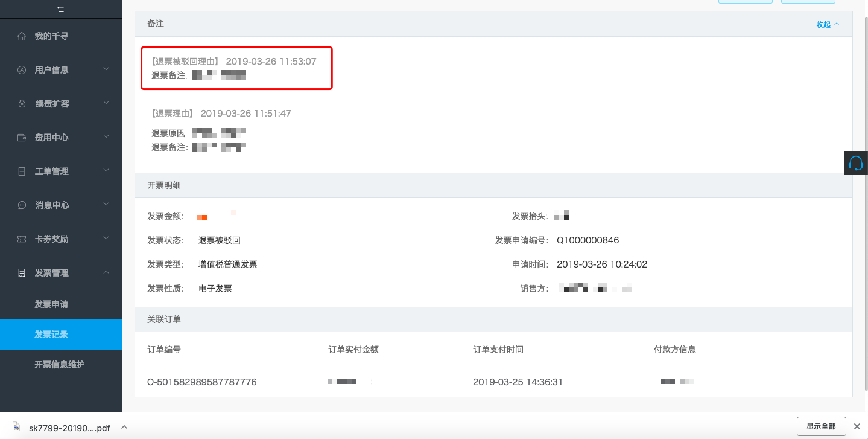Click 【退票理由】 heading
Screen dimensions: 868x439
point(173,114)
